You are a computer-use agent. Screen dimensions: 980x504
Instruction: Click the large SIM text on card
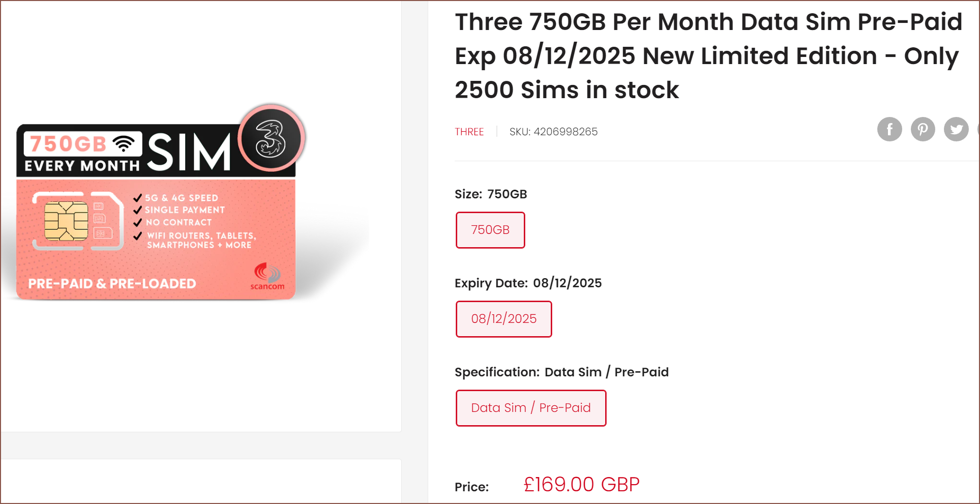(189, 152)
